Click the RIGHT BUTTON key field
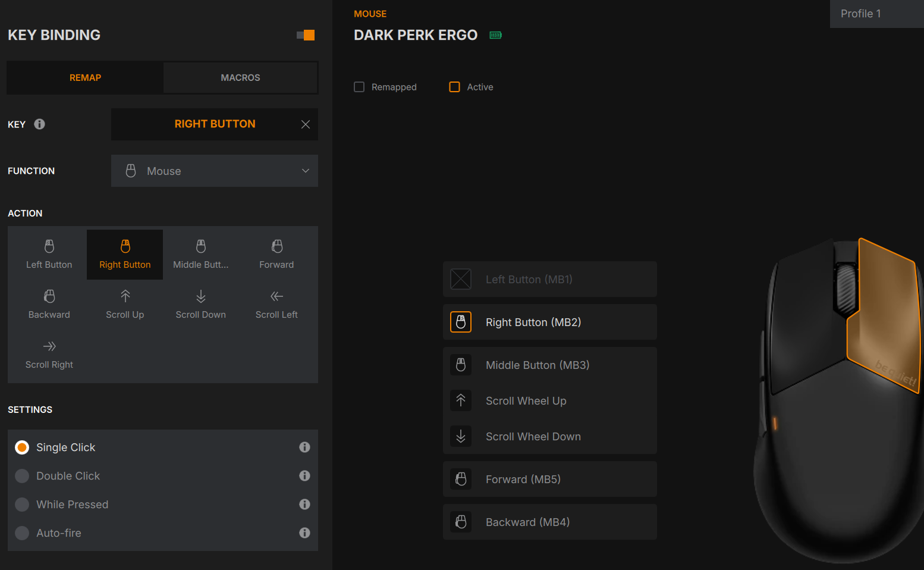The width and height of the screenshot is (924, 570). point(215,124)
